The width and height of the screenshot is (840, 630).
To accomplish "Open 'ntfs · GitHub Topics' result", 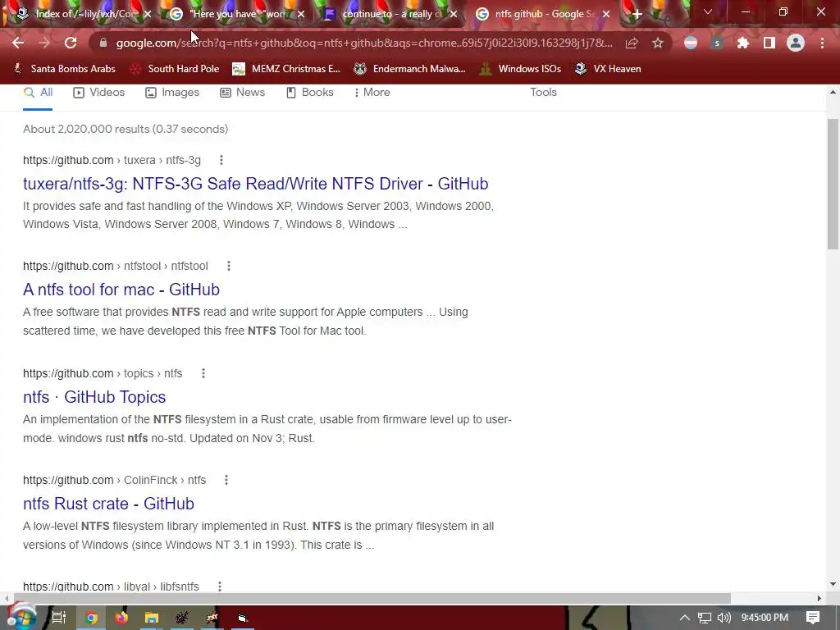I will click(x=94, y=397).
